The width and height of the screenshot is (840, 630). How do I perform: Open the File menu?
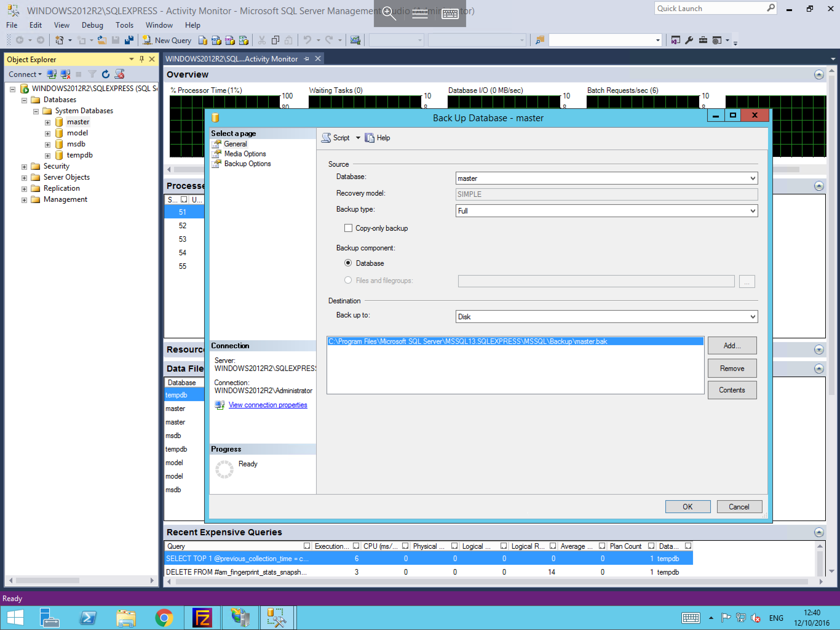tap(12, 25)
